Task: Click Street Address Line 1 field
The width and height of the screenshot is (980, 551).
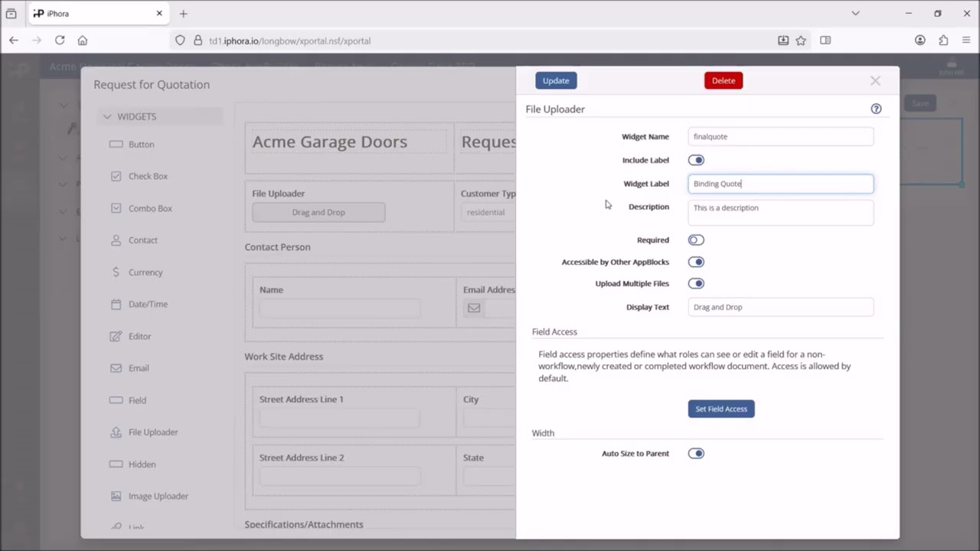Action: (x=339, y=418)
